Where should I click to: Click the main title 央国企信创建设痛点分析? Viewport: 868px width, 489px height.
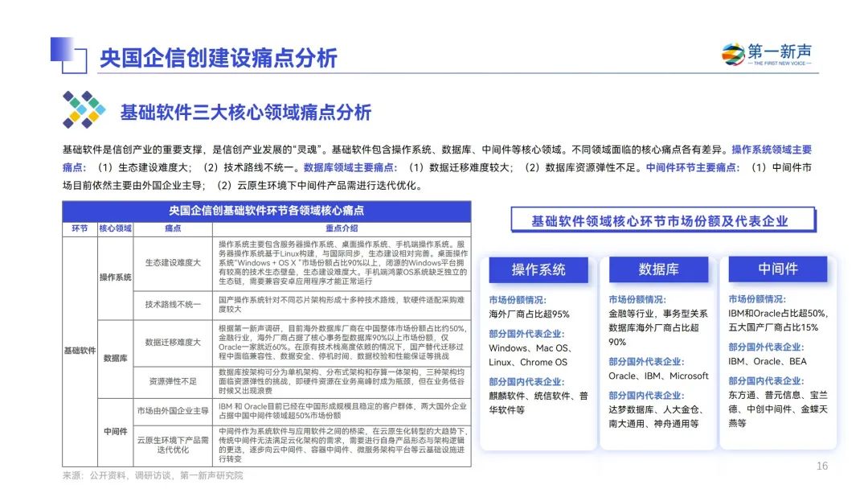[219, 58]
